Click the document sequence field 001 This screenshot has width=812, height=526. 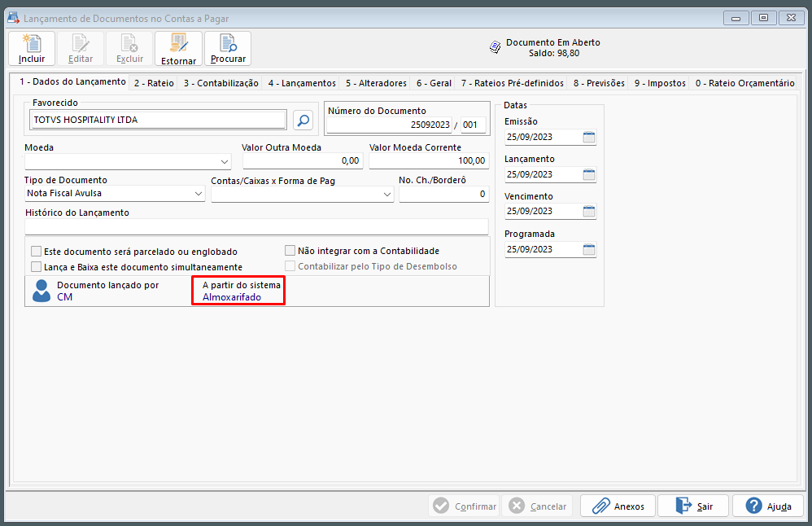tap(474, 125)
